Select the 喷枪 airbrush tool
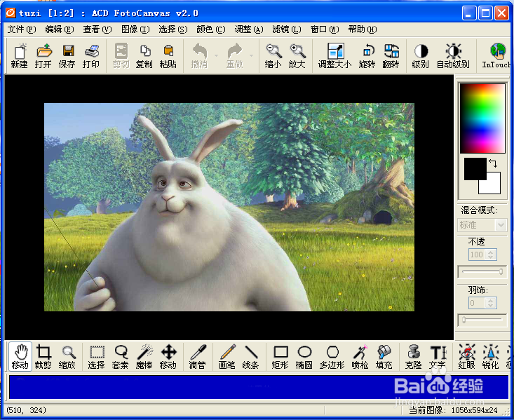 pyautogui.click(x=360, y=357)
